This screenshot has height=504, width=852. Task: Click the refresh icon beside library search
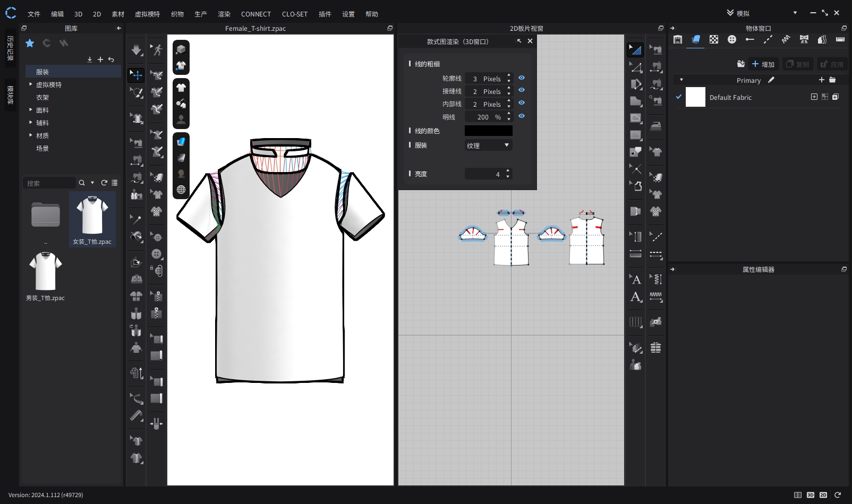104,183
